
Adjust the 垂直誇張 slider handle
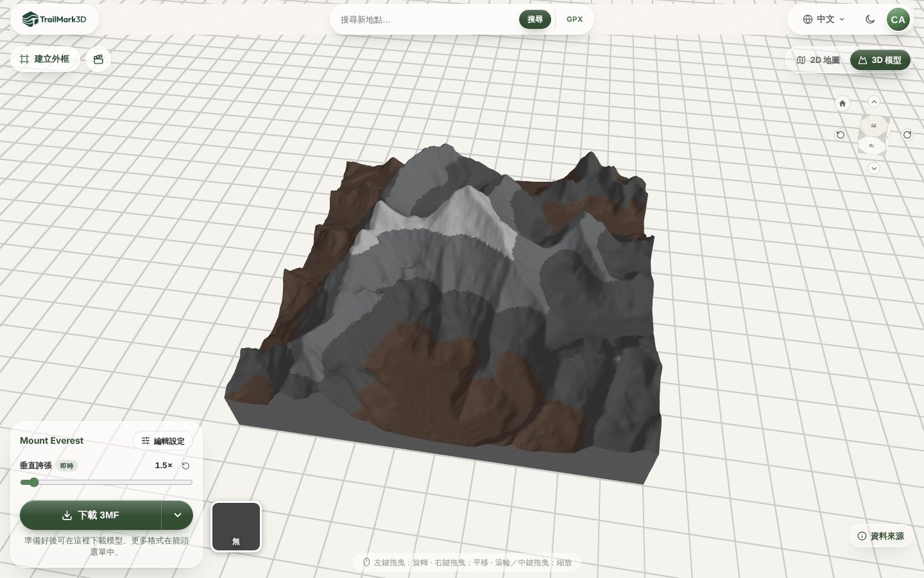[33, 482]
